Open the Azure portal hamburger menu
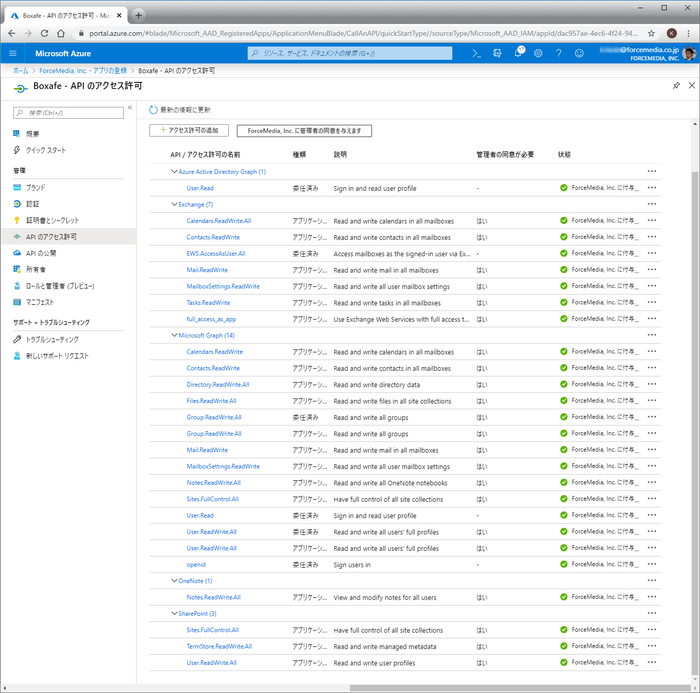 (13, 53)
